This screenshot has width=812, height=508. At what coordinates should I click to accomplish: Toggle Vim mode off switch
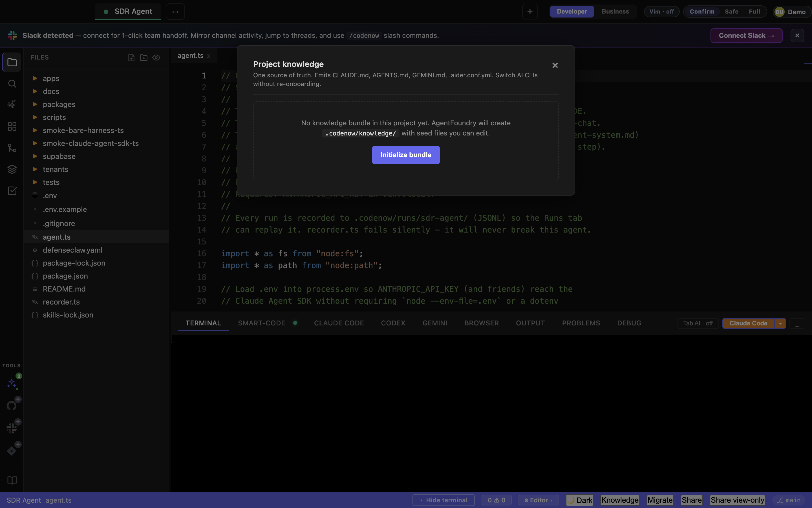pos(661,11)
